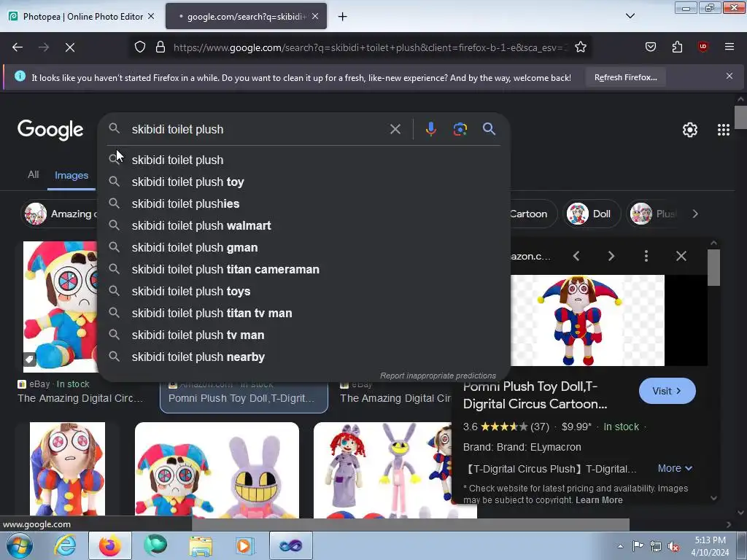Click the padlock site security icon

point(160,47)
